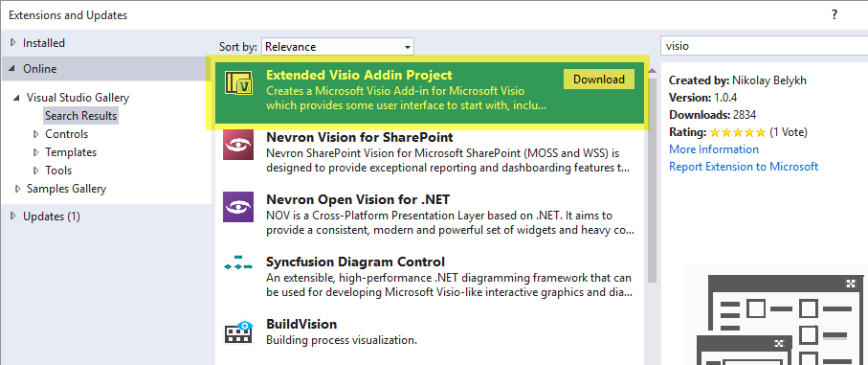868x365 pixels.
Task: Click the search box containing visio
Action: tap(764, 46)
